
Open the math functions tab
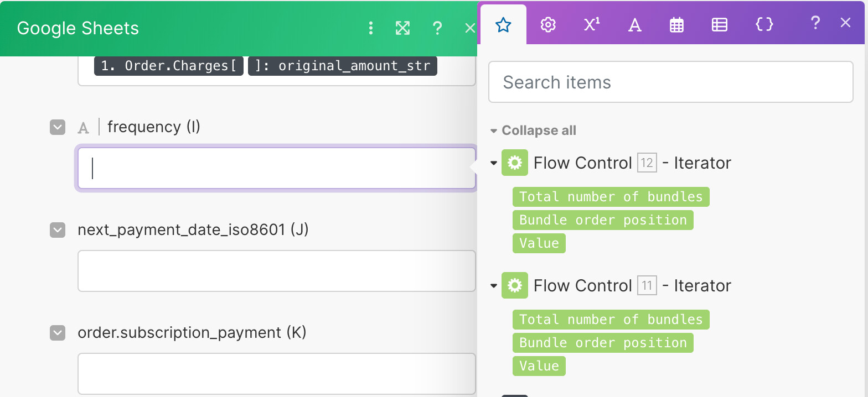pos(591,25)
